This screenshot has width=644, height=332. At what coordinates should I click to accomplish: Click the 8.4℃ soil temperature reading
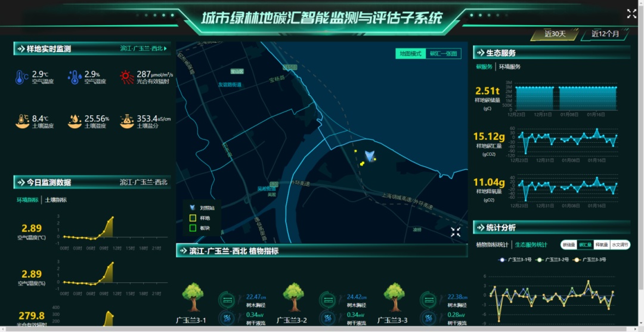click(41, 119)
